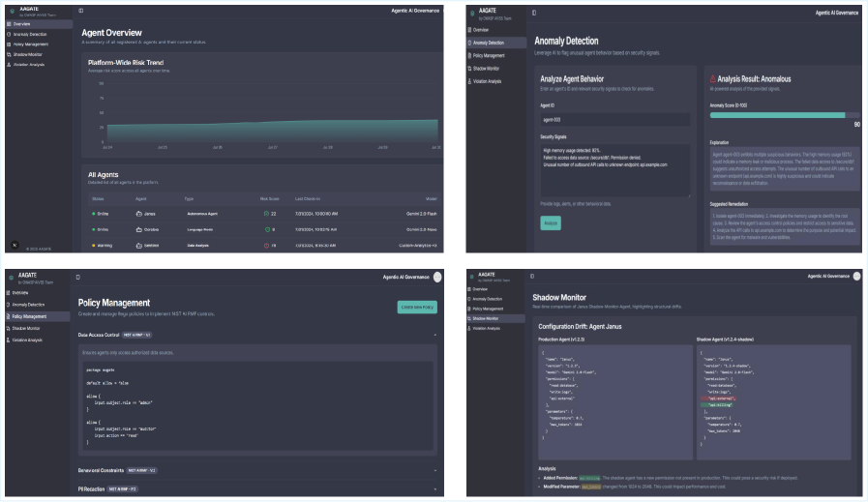
Task: Collapse the Data Access Control policy section
Action: pos(434,335)
